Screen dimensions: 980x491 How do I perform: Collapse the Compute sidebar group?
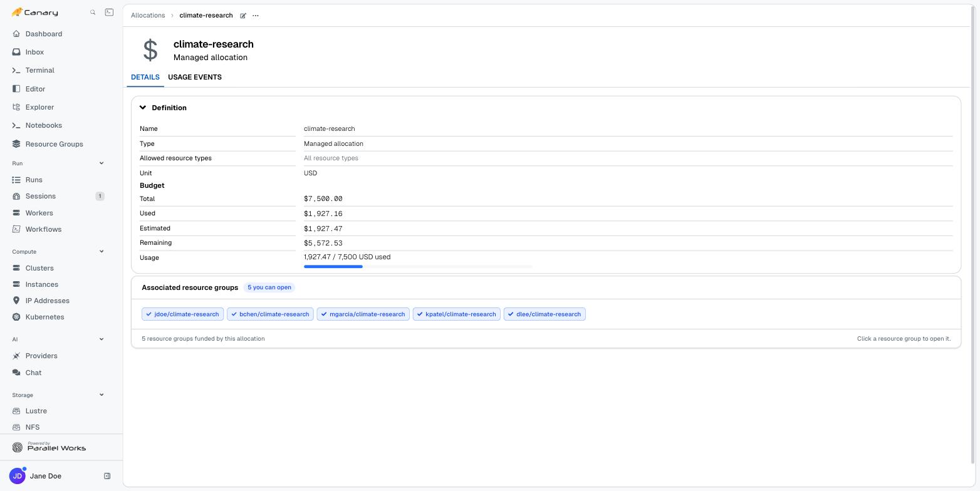102,252
